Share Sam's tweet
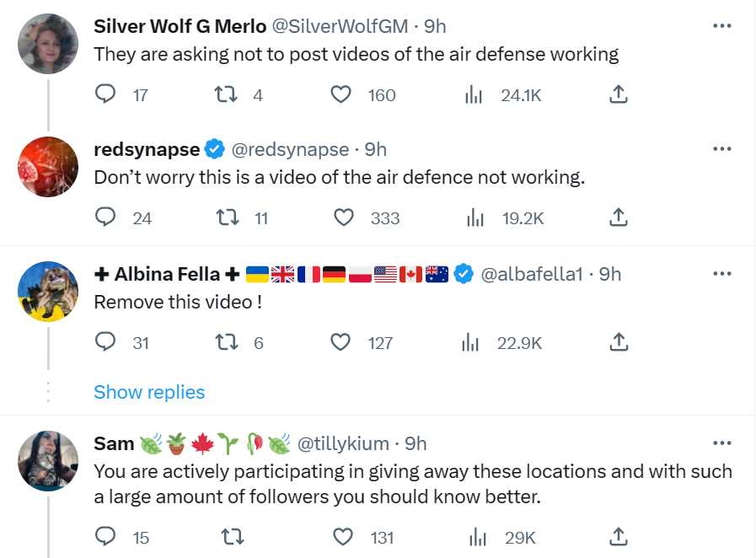 (x=618, y=537)
